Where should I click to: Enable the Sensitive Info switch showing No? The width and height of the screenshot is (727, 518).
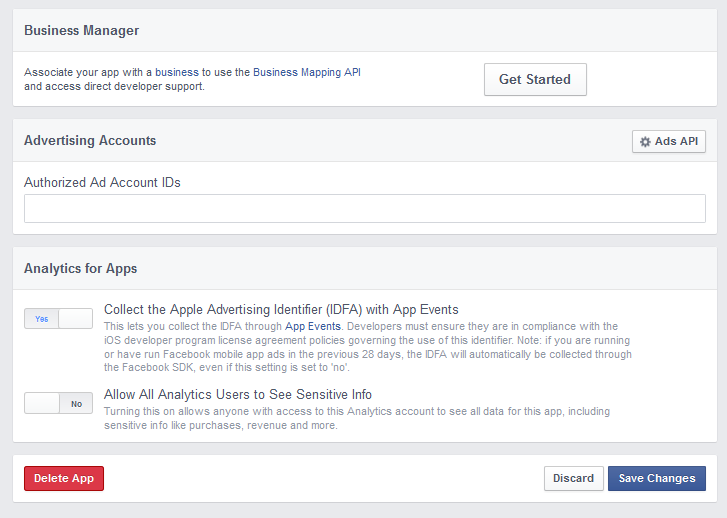58,403
